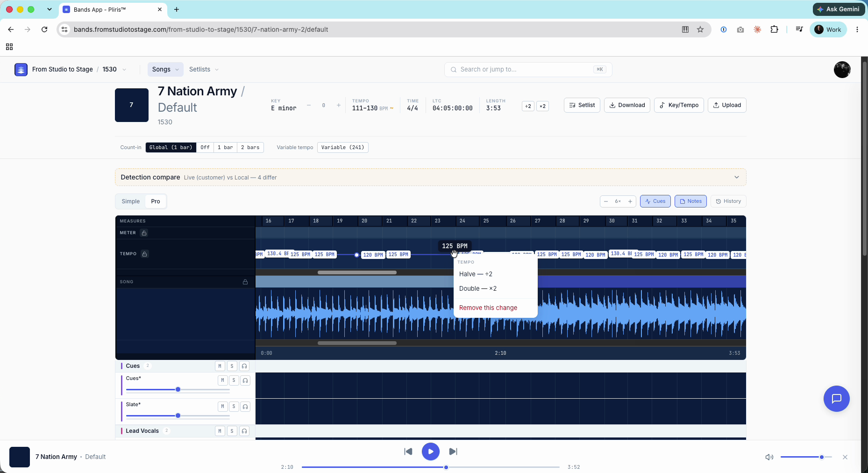The image size is (868, 473).
Task: Click headphones icon on the Cues* track
Action: (245, 380)
